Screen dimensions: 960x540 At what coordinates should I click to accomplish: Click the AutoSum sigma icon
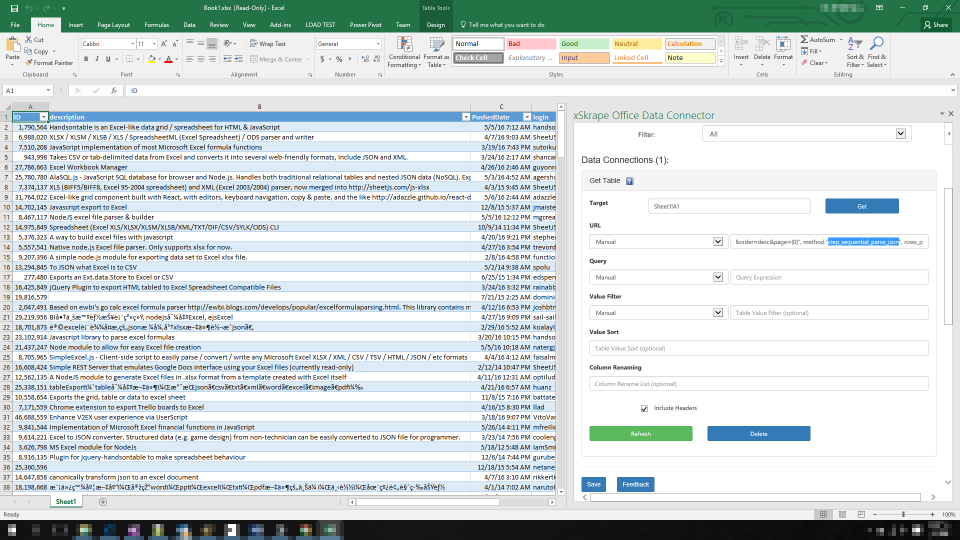(804, 40)
